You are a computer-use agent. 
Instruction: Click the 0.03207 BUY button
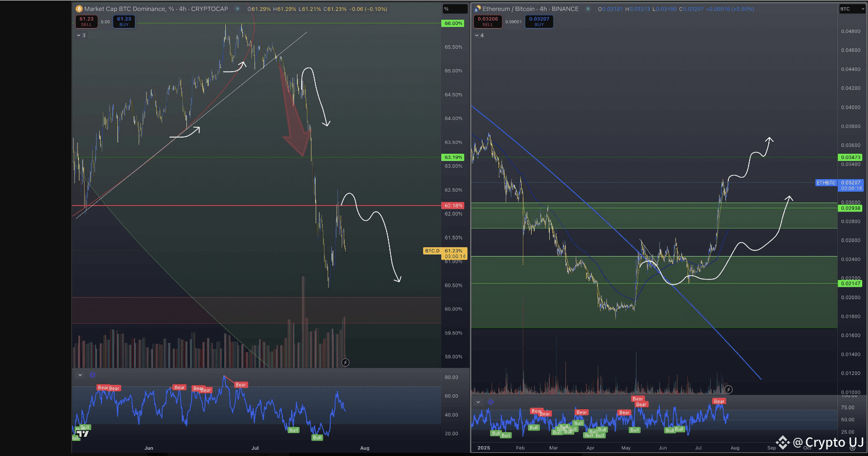click(539, 21)
